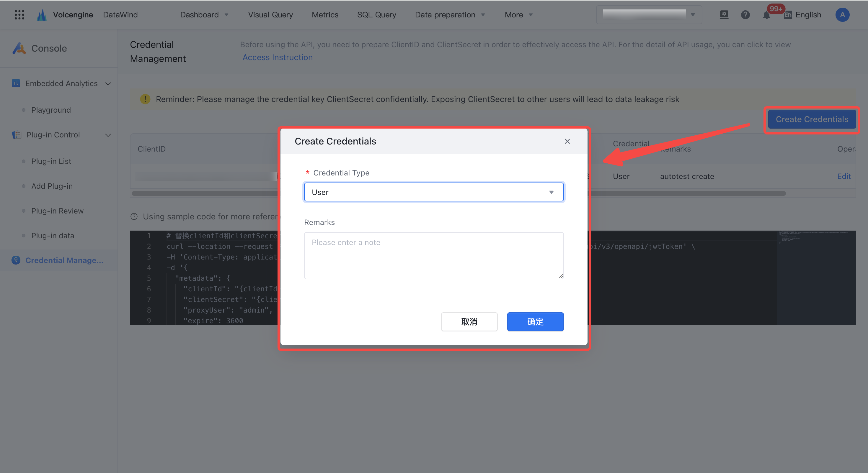The height and width of the screenshot is (473, 868).
Task: Open the SQL Query tab
Action: pyautogui.click(x=376, y=14)
